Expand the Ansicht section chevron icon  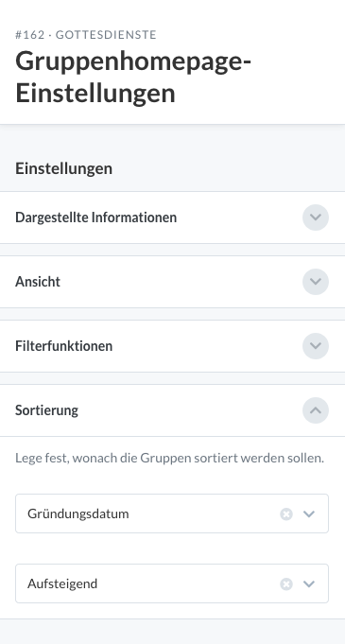(x=316, y=282)
